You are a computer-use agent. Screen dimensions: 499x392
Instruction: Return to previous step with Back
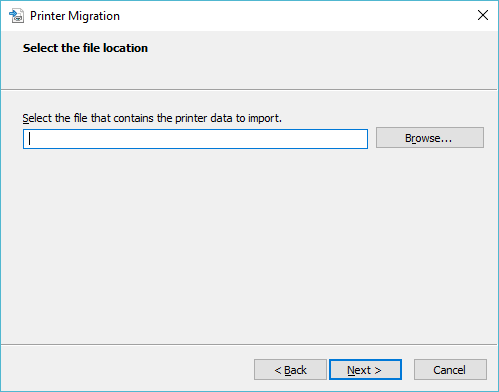[x=290, y=370]
